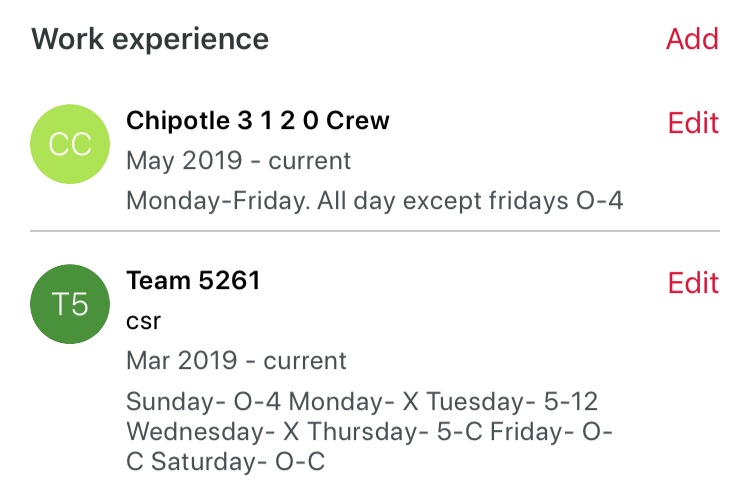The height and width of the screenshot is (490, 750).
Task: Click the Sunday- O-4 schedule text
Action: click(x=204, y=402)
